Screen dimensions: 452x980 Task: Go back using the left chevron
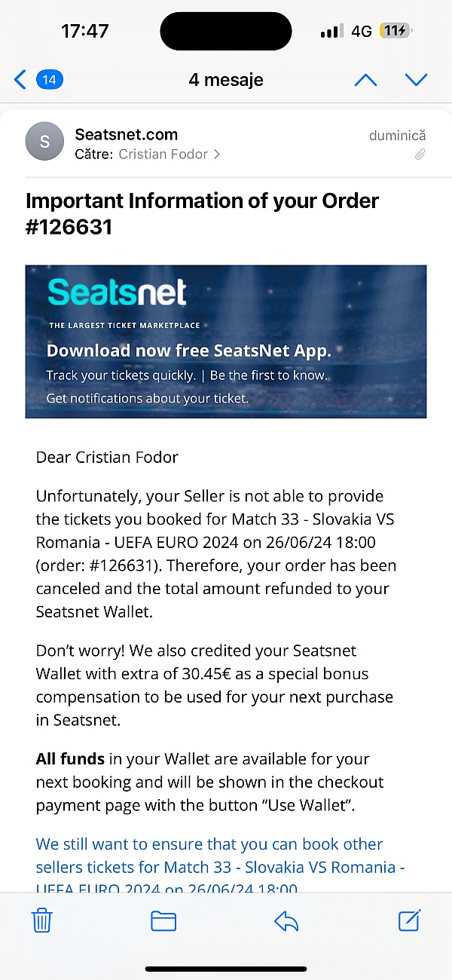20,79
